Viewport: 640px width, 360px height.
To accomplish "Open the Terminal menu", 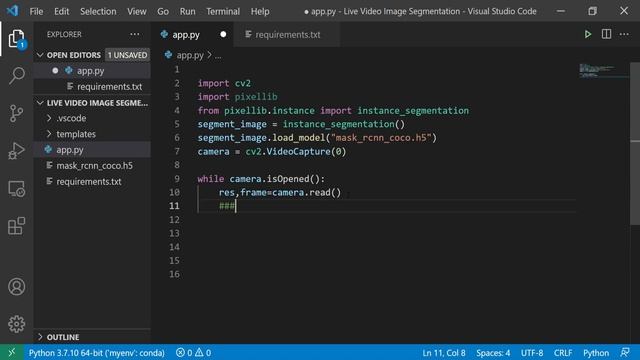I will pyautogui.click(x=223, y=11).
